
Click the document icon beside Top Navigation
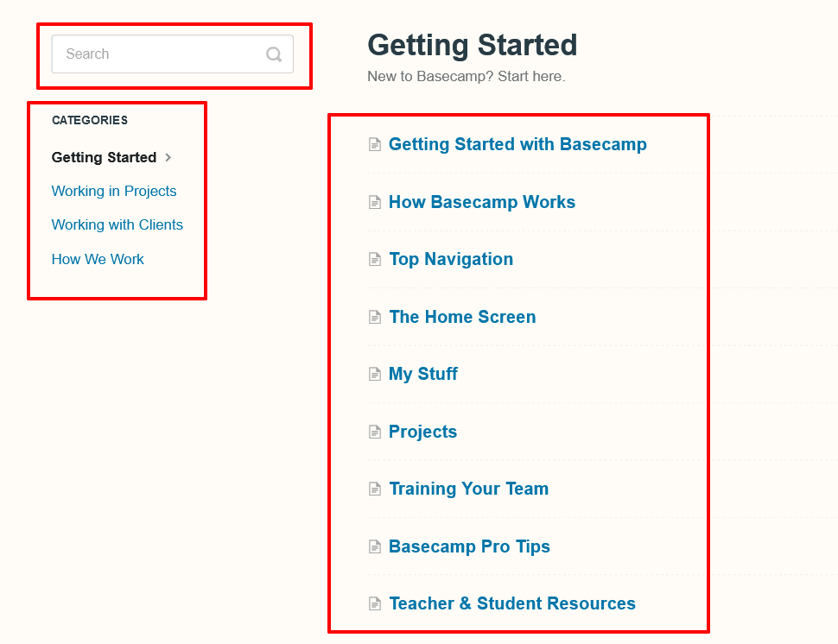375,260
